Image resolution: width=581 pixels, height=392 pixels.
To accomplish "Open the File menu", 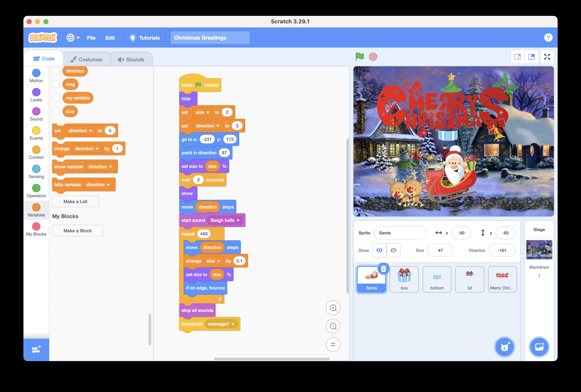I will (91, 38).
